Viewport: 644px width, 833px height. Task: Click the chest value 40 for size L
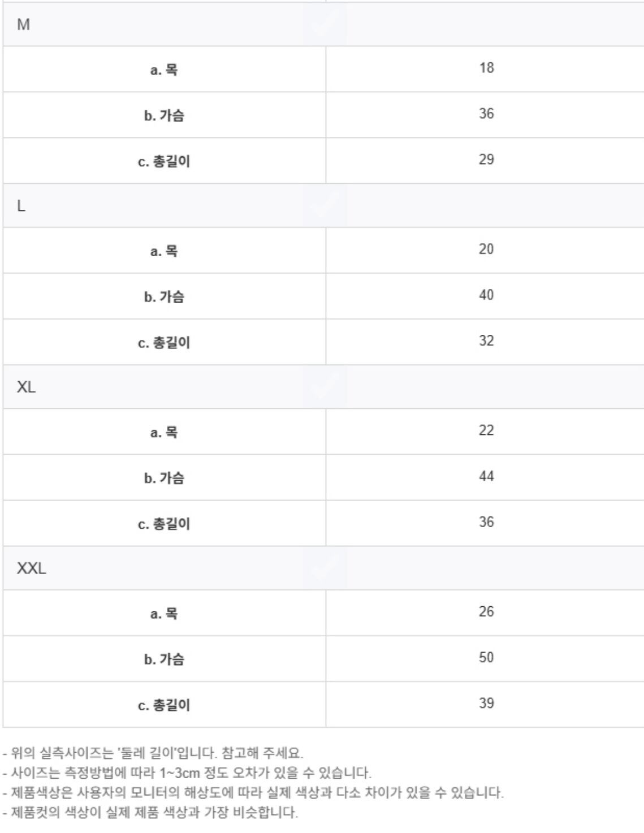click(486, 295)
